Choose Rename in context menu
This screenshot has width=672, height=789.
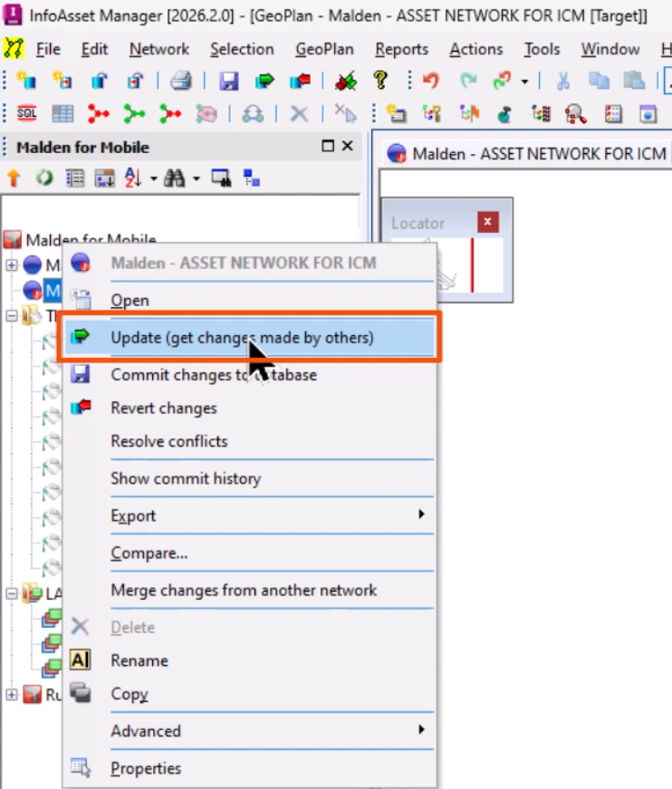click(x=249, y=660)
